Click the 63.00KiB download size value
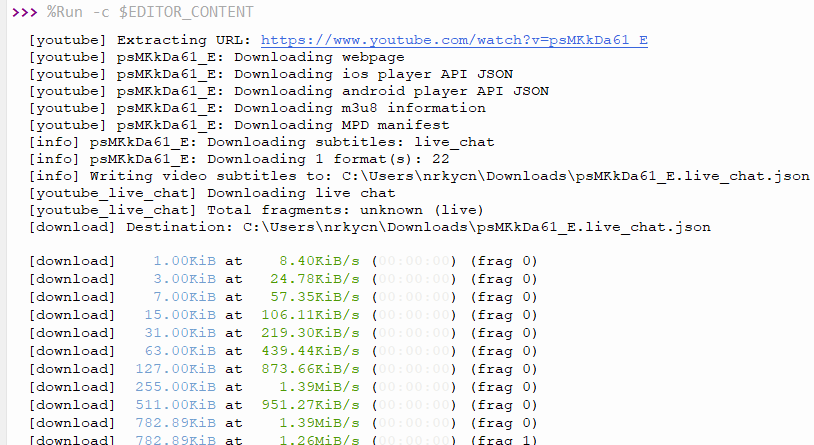The width and height of the screenshot is (814, 445). pyautogui.click(x=180, y=351)
